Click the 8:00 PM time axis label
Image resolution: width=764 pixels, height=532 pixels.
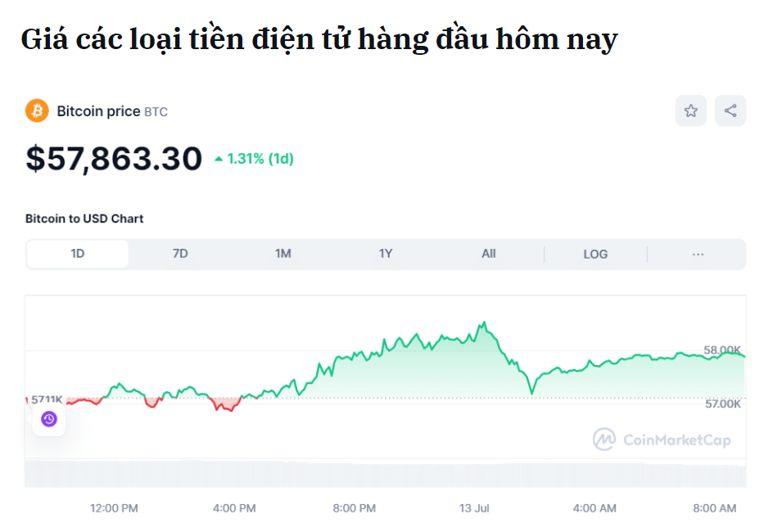(x=355, y=508)
